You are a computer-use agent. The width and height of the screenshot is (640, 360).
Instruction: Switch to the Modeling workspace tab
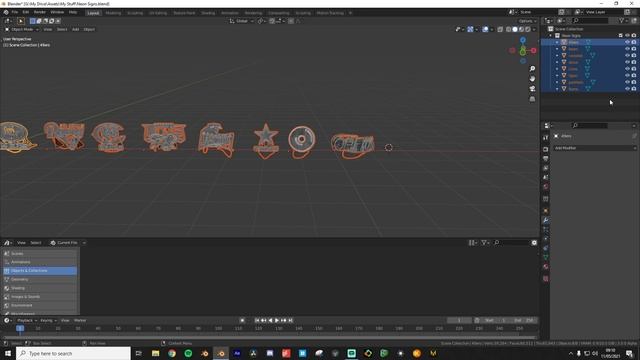(113, 13)
